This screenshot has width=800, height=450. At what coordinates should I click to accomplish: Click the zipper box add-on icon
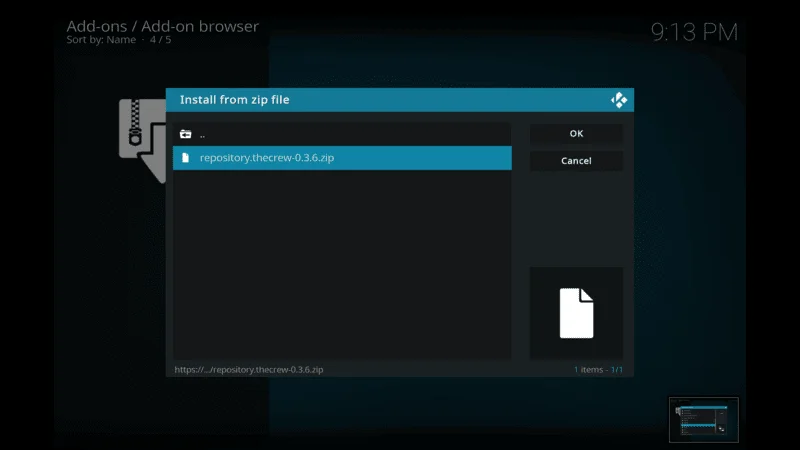[142, 140]
